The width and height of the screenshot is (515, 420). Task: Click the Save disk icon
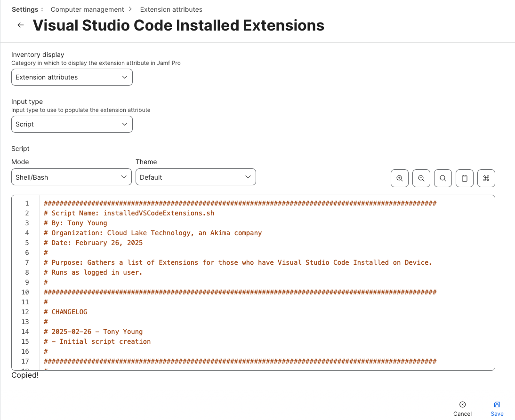[497, 404]
